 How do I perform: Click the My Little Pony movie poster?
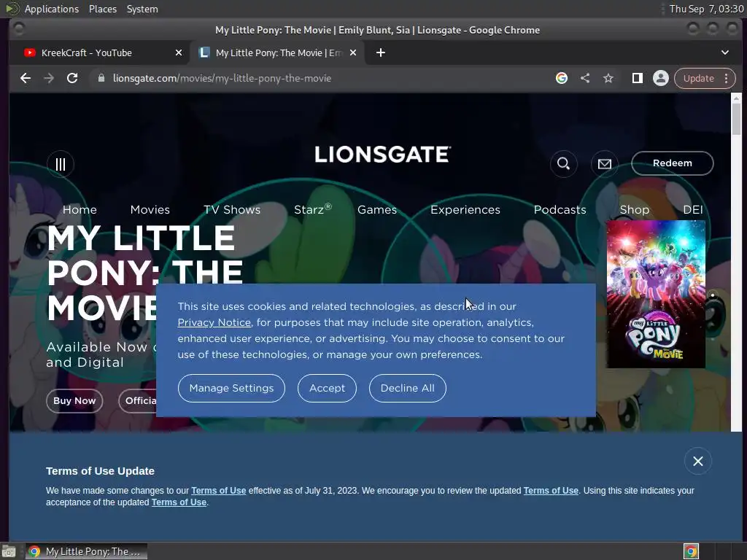click(656, 295)
